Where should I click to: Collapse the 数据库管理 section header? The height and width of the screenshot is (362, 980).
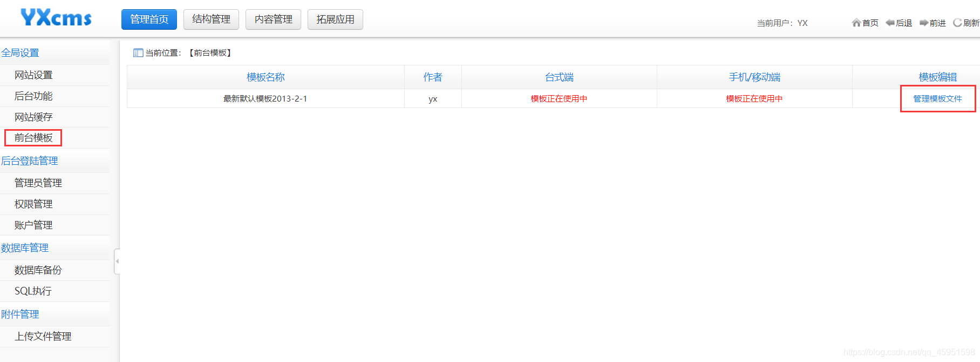click(55, 247)
